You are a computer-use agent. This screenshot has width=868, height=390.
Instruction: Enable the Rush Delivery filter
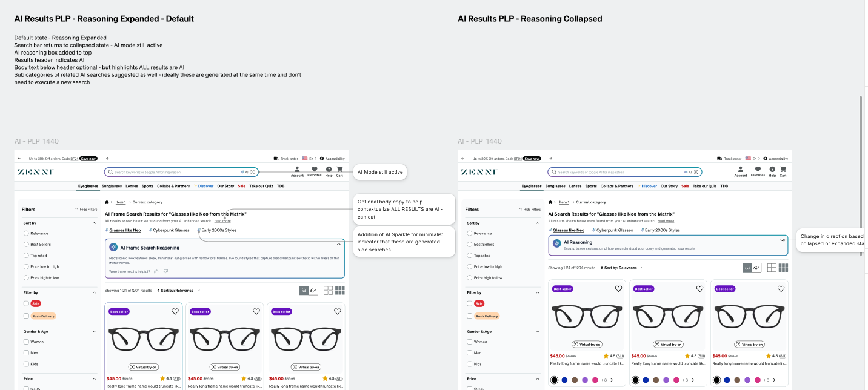pyautogui.click(x=27, y=316)
